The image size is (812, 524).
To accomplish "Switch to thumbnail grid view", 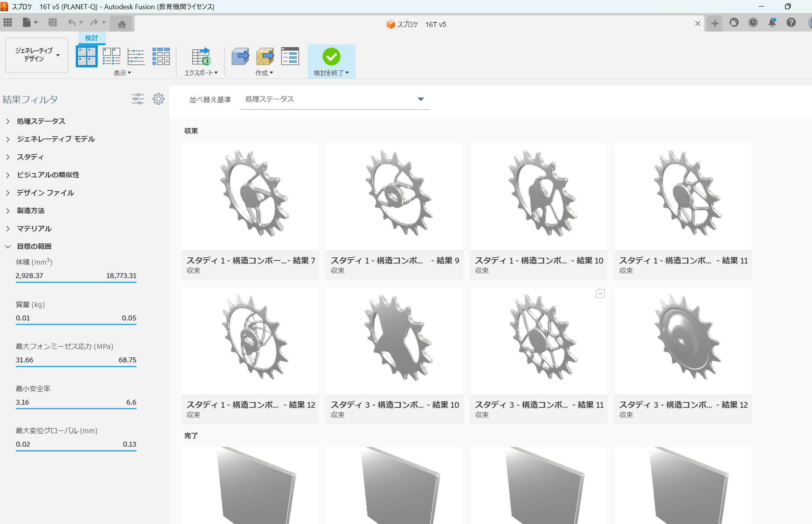I will pos(87,57).
